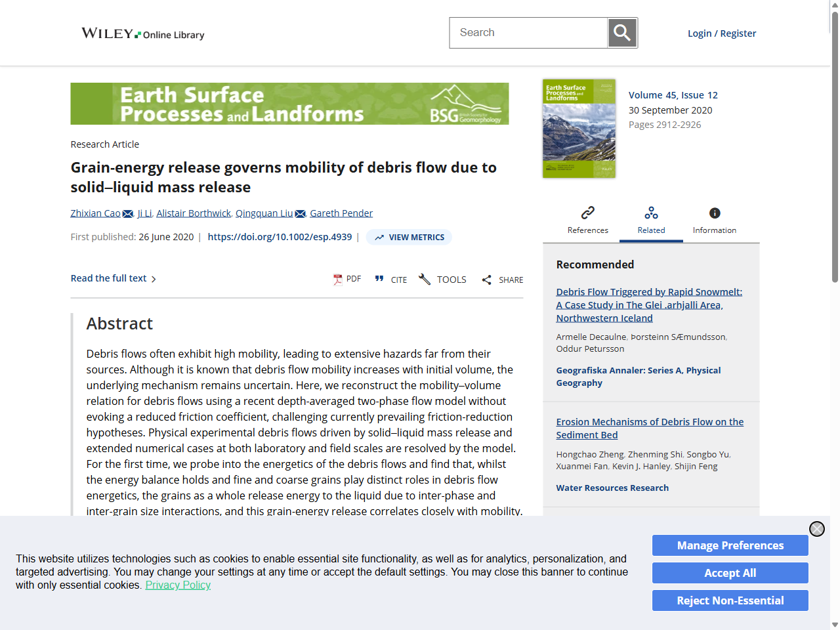Image resolution: width=840 pixels, height=630 pixels.
Task: Expand Read the full text
Action: coord(113,279)
